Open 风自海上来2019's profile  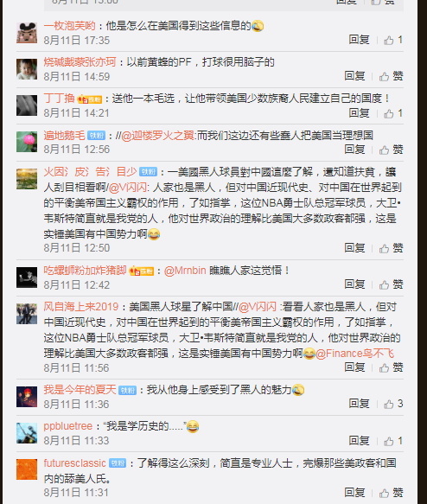[x=81, y=307]
